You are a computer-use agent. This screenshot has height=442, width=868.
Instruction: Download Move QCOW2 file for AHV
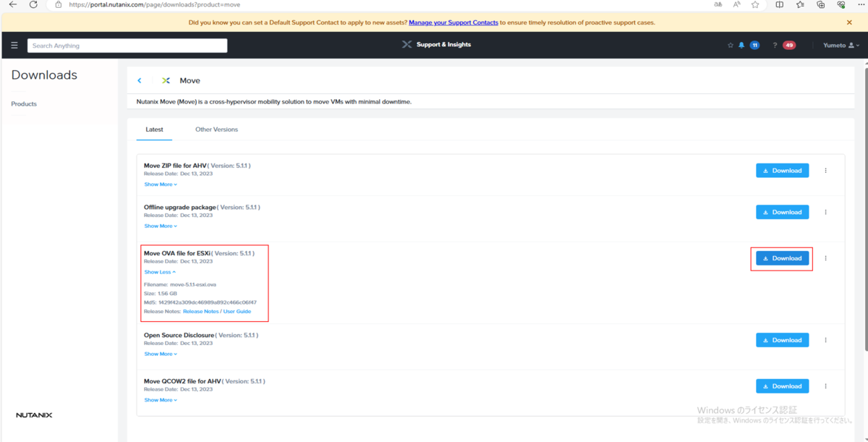(x=783, y=386)
